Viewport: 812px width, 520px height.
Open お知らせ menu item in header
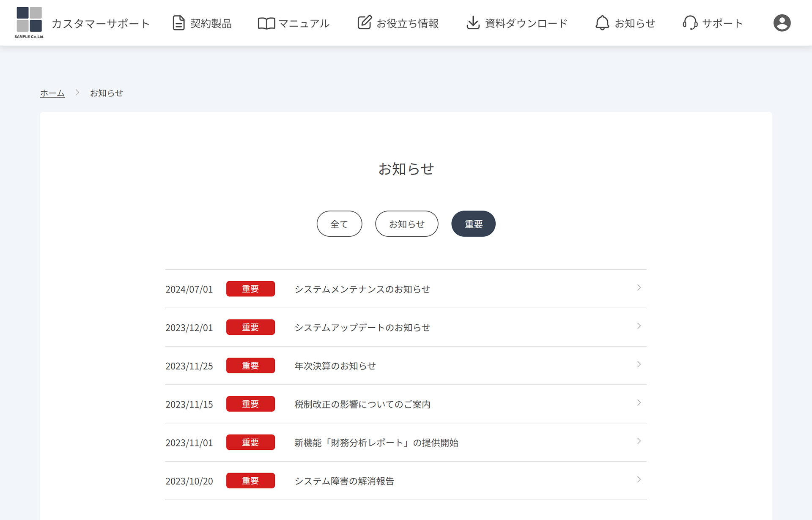625,23
